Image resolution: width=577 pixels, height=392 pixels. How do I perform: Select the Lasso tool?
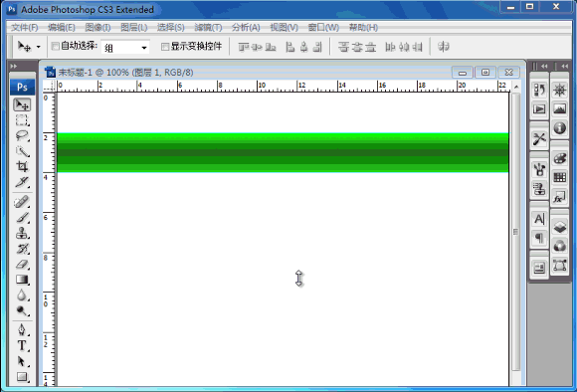coord(22,136)
